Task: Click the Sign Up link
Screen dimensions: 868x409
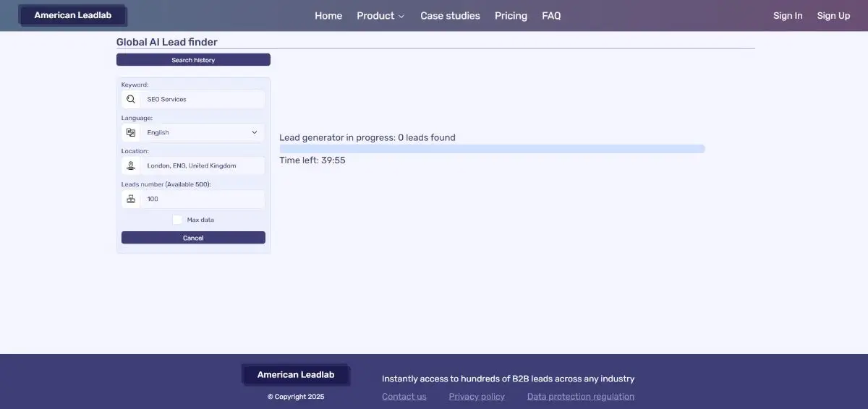Action: tap(833, 16)
